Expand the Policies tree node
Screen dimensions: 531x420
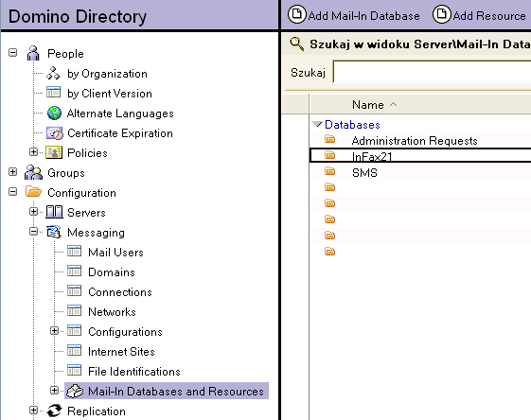(33, 152)
